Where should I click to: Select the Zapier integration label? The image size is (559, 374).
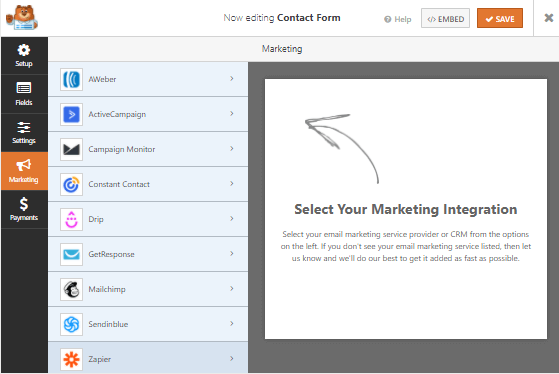point(99,359)
